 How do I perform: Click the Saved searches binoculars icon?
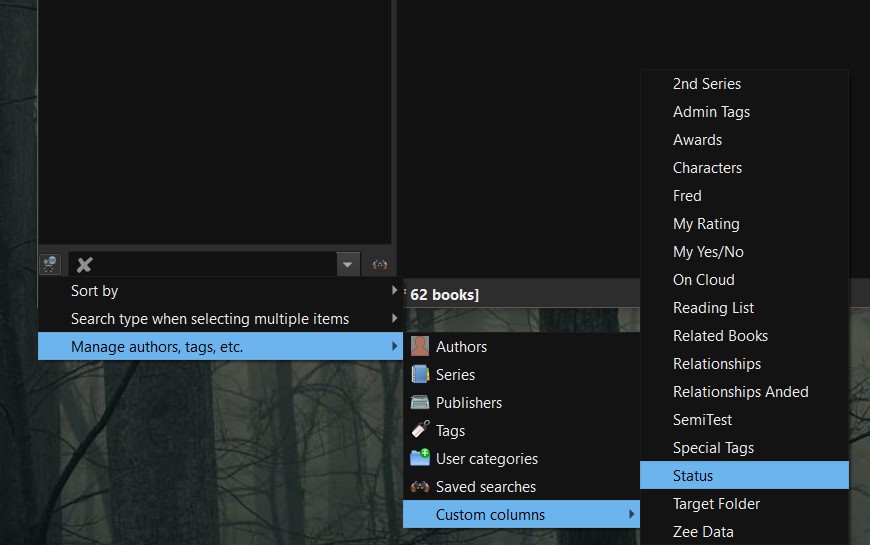point(420,487)
